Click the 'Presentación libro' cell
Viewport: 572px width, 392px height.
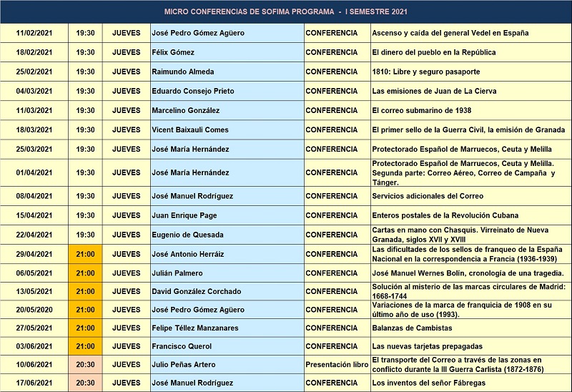point(337,364)
